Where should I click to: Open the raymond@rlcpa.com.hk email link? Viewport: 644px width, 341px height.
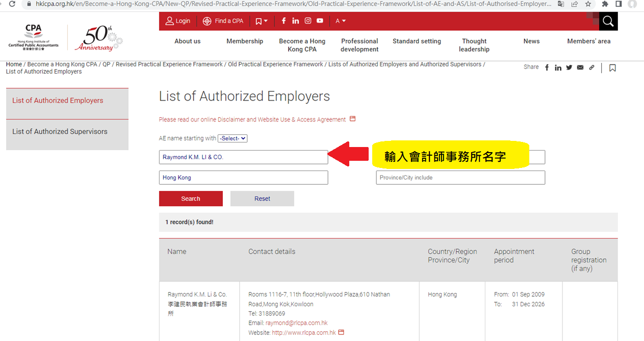297,323
